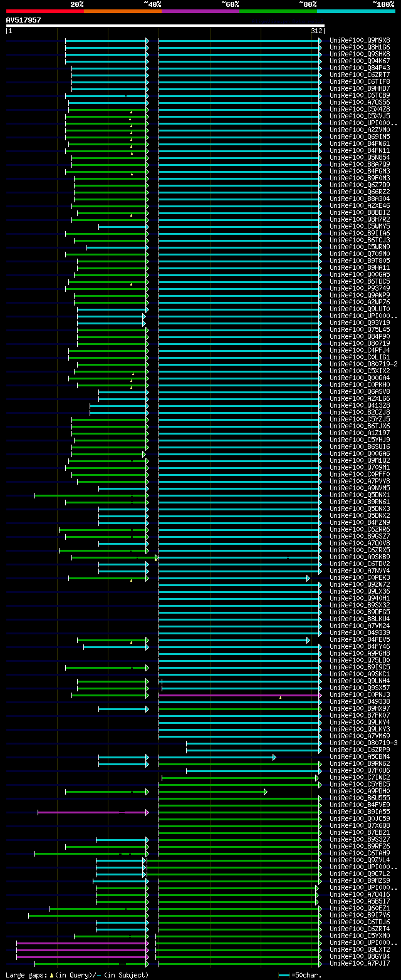Select the UniRef100_Q41328 label
The height and width of the screenshot is (980, 401).
click(x=360, y=405)
